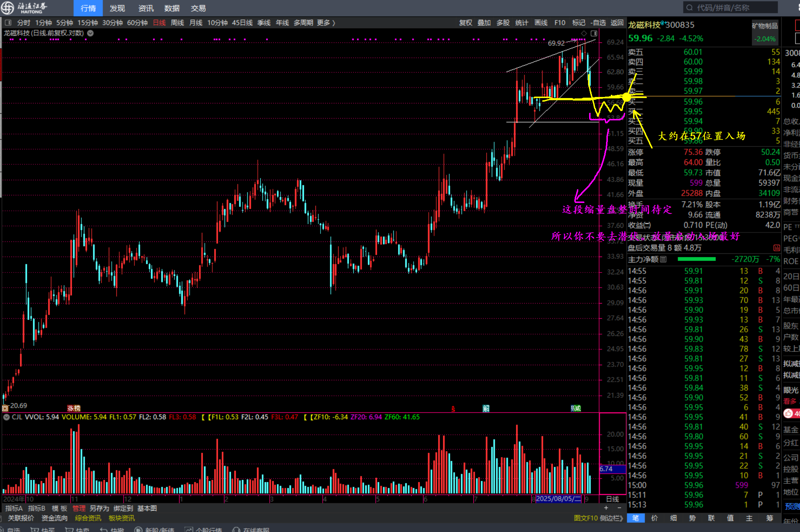Screen dimensions: 800x532
Task: Select the 年线 yearly period
Action: pos(282,23)
